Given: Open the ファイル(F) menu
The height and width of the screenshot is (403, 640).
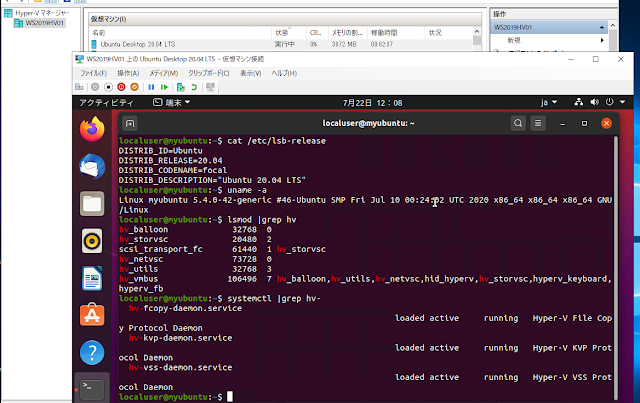Looking at the screenshot, I should (93, 73).
